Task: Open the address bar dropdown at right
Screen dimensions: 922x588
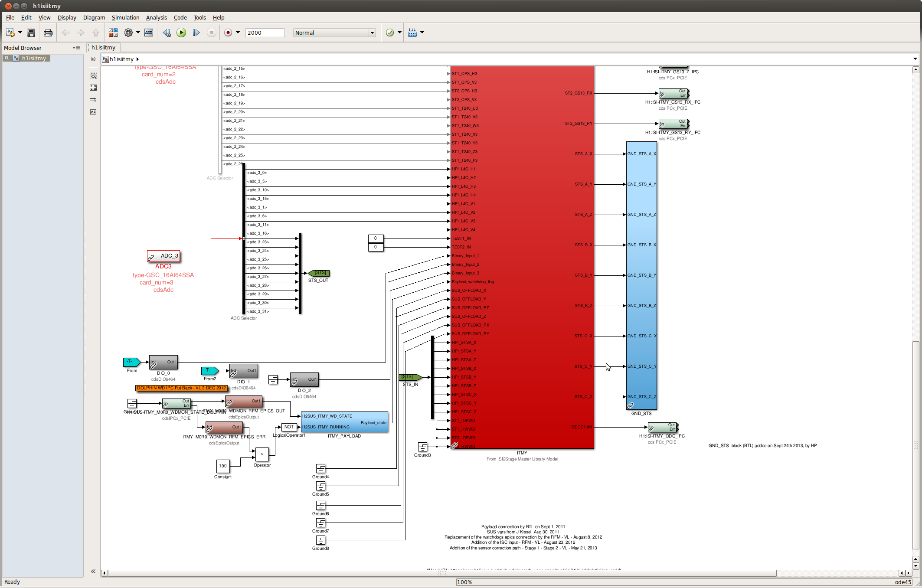Action: pos(915,59)
